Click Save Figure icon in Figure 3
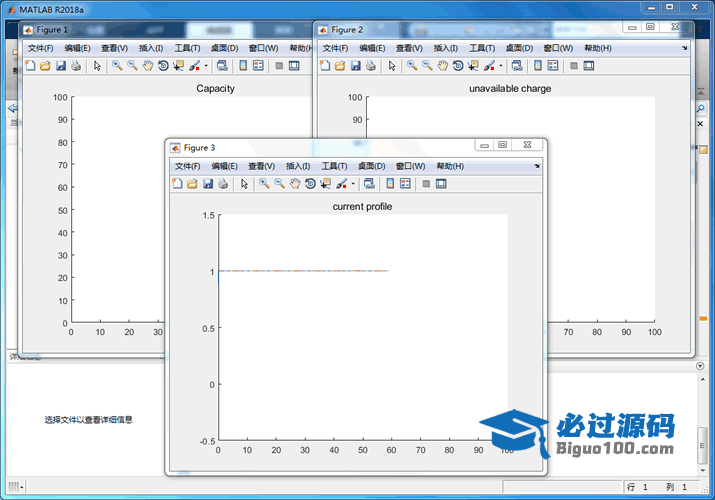This screenshot has height=500, width=715. (x=208, y=184)
